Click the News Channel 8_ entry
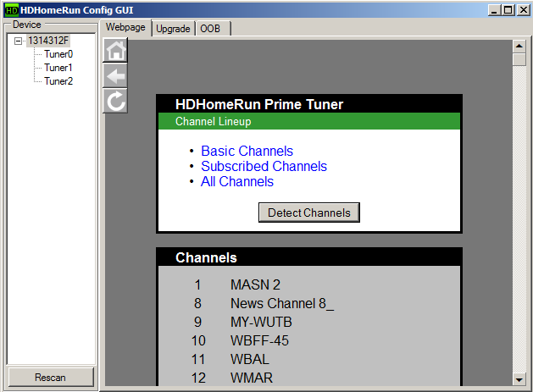 tap(282, 303)
